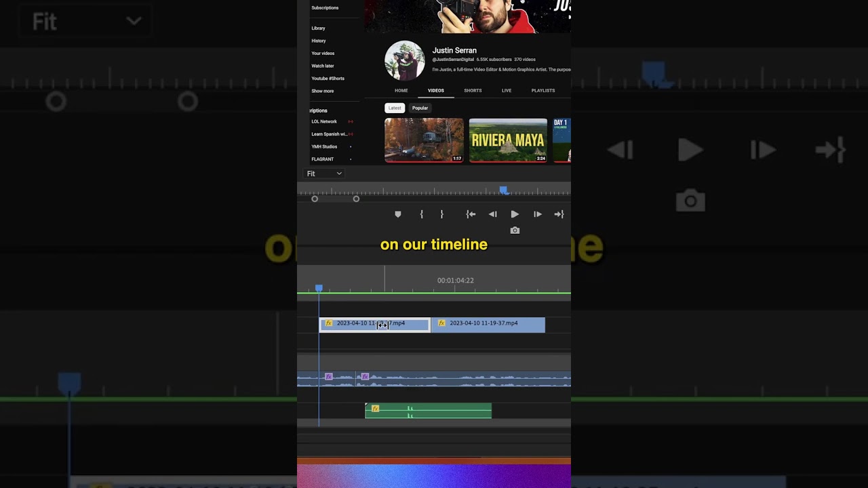Image resolution: width=868 pixels, height=488 pixels.
Task: Click the Mark Out bracket icon
Action: (441, 214)
